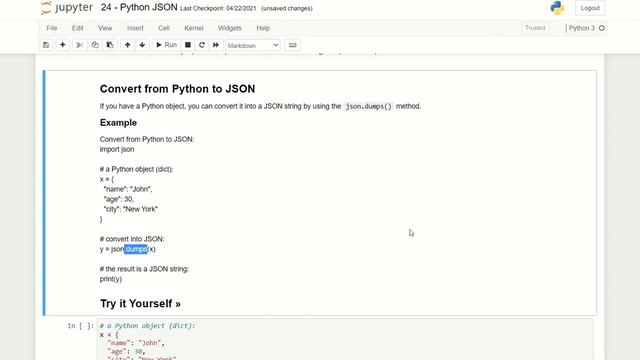The height and width of the screenshot is (360, 640).
Task: Click the "name": "John" code line
Action: (x=136, y=343)
